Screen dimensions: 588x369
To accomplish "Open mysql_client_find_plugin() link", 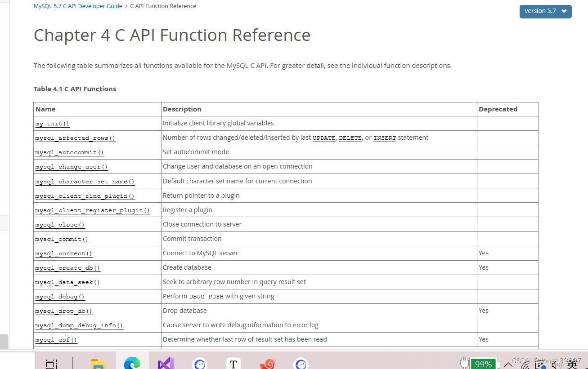I will pos(85,196).
